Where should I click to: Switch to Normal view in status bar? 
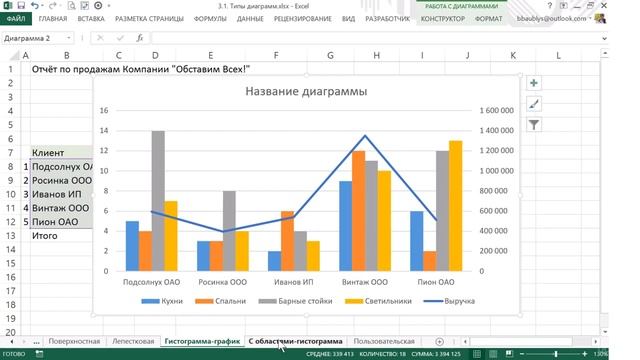[x=477, y=354]
